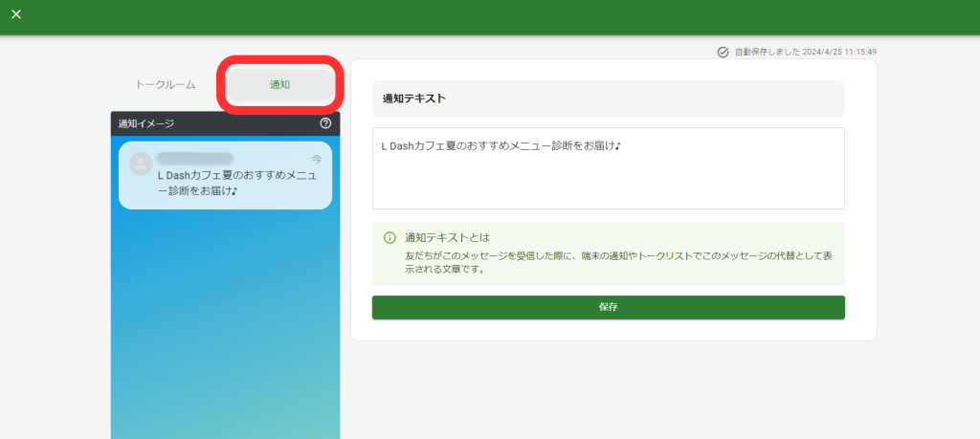980x439 pixels.
Task: Click the info icon next to 通知テキストとは
Action: tap(390, 238)
